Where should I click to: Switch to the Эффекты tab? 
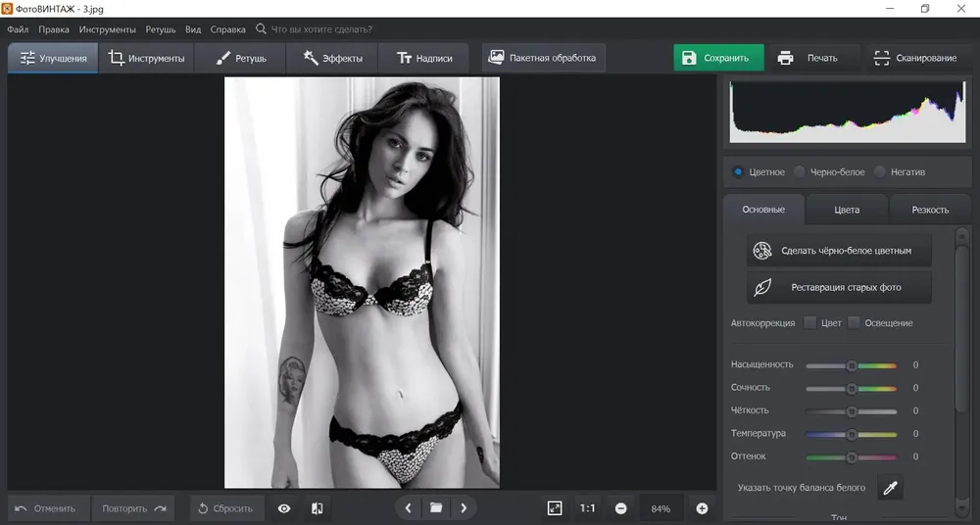pyautogui.click(x=332, y=58)
